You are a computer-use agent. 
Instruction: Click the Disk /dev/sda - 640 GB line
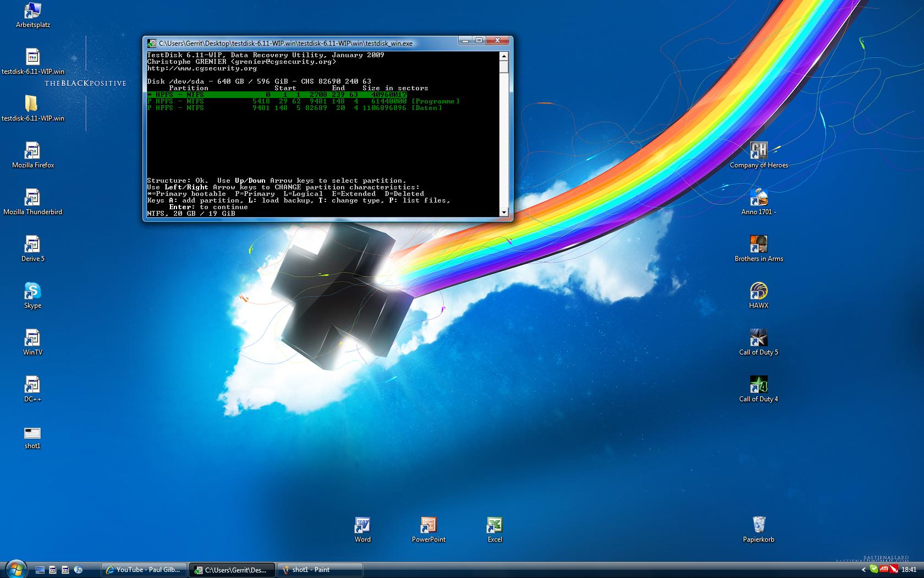pyautogui.click(x=259, y=81)
